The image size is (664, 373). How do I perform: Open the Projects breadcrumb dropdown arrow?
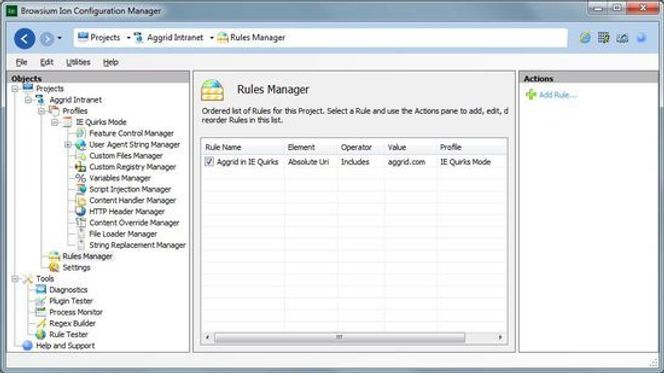tap(128, 38)
